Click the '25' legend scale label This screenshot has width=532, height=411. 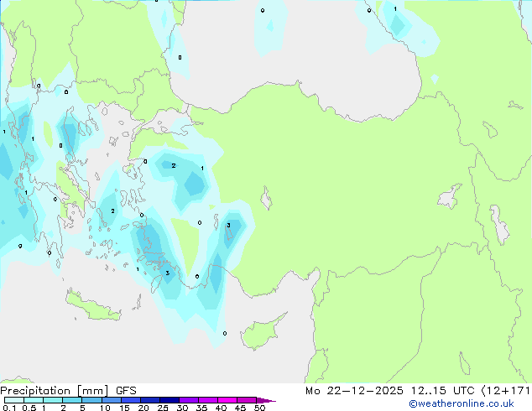pyautogui.click(x=163, y=408)
